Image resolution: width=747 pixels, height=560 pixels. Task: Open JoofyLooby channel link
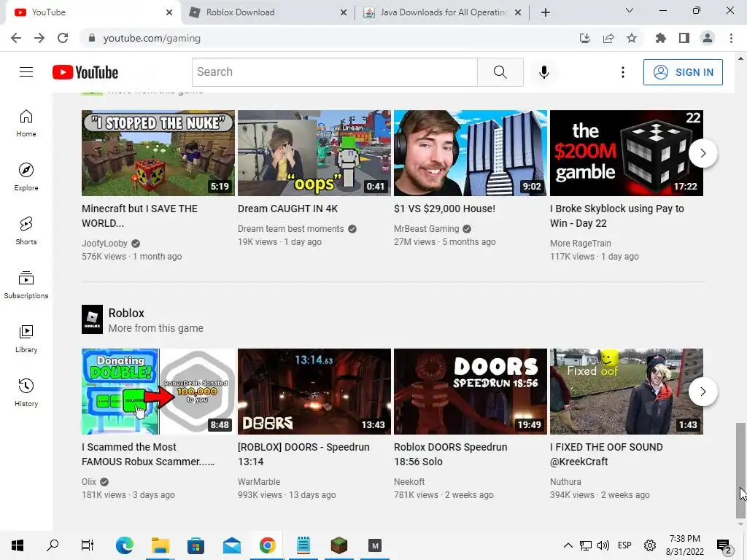(x=104, y=244)
